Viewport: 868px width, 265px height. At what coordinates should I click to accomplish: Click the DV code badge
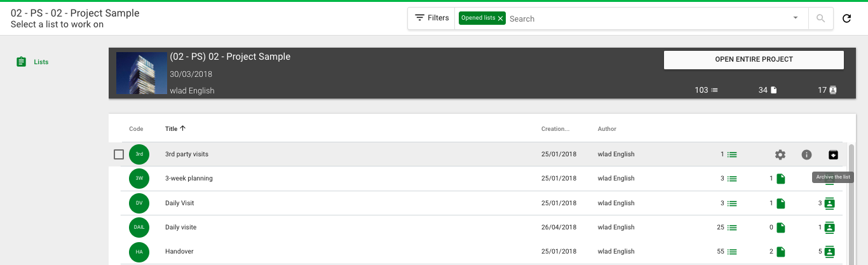(139, 203)
